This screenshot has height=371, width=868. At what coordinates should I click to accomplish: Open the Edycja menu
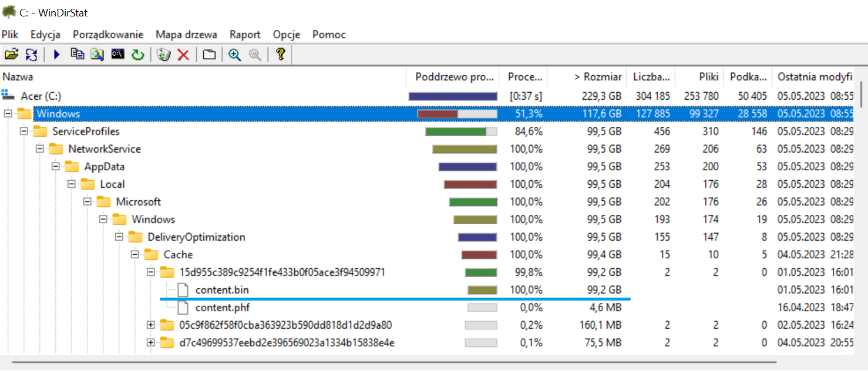(x=46, y=35)
